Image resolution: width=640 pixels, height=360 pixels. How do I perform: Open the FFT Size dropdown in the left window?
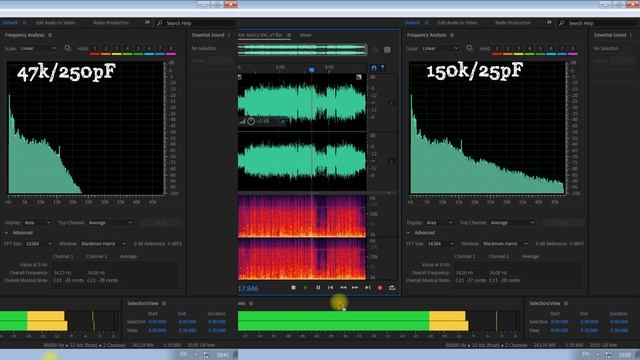39,244
